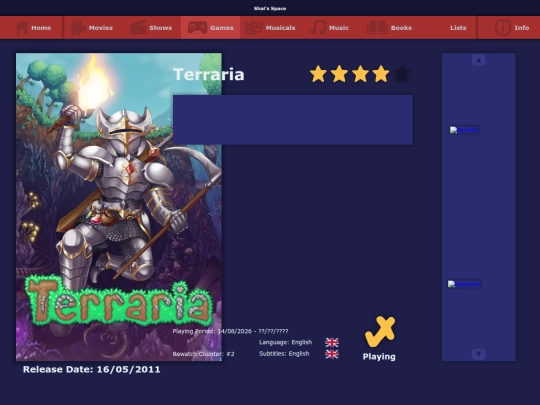Click the second gold rating star
540x405 pixels.
point(339,74)
